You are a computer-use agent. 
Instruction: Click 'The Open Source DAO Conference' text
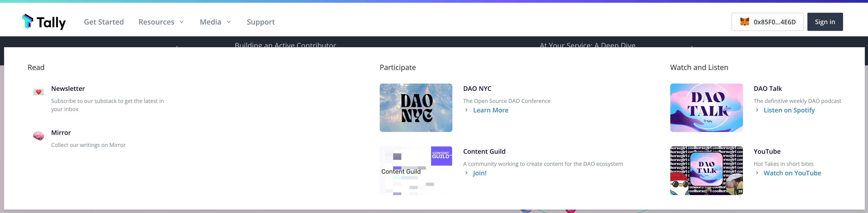tap(507, 101)
